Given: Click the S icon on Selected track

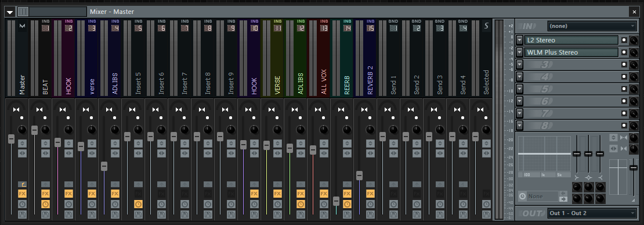Looking at the screenshot, I should pyautogui.click(x=486, y=26).
